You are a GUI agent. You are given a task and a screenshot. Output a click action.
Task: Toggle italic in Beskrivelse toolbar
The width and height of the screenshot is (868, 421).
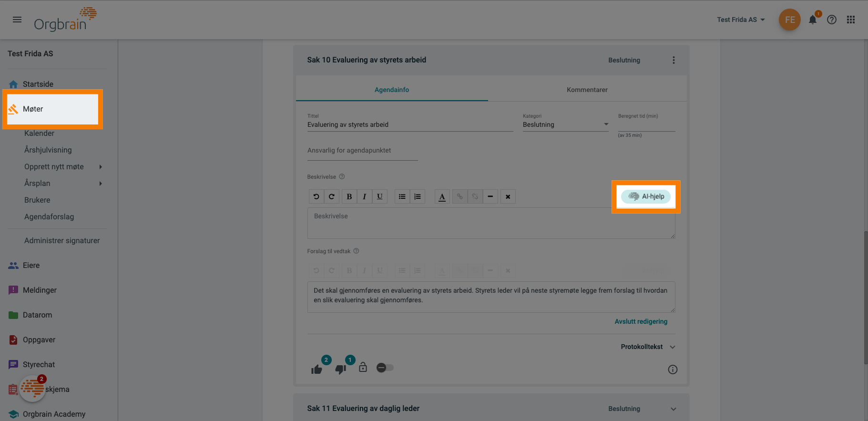364,196
